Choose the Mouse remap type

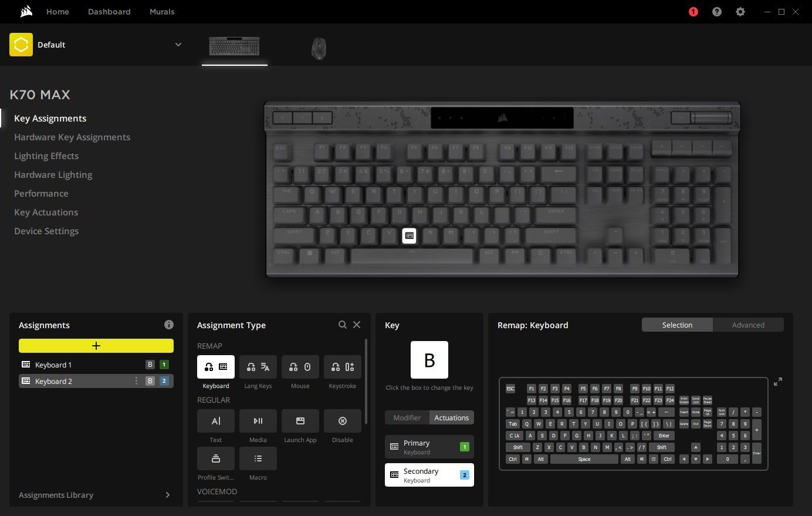click(x=300, y=367)
